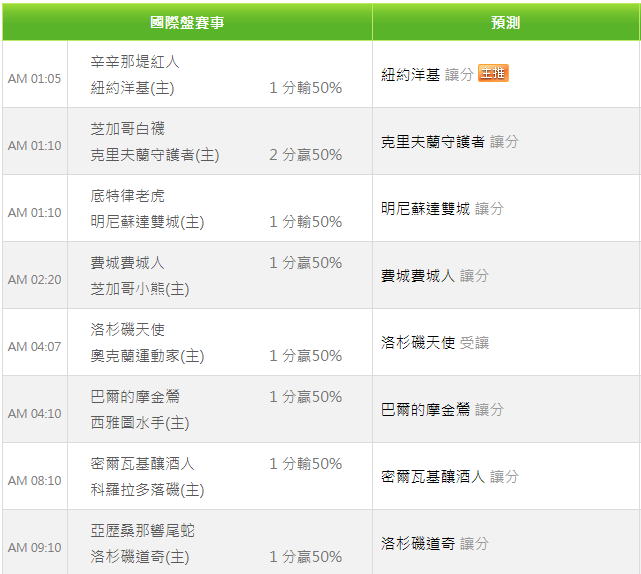This screenshot has height=574, width=641.
Task: Click team name 費城費城人 in matchup column
Action: click(x=128, y=263)
